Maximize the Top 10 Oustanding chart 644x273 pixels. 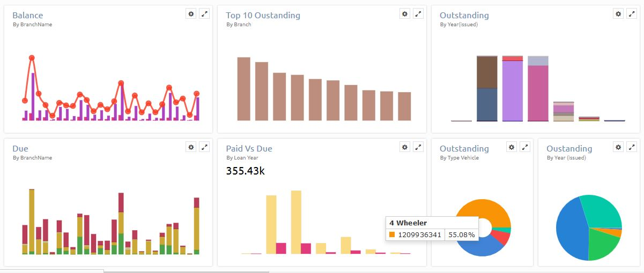click(x=418, y=14)
